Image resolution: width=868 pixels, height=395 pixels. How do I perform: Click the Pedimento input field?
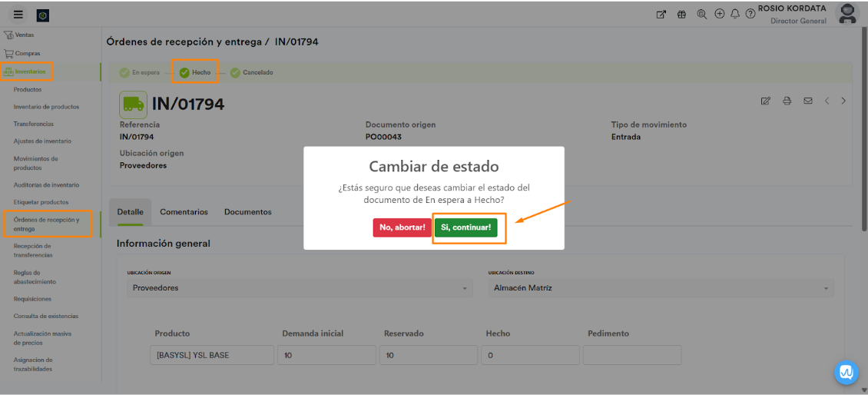point(631,355)
